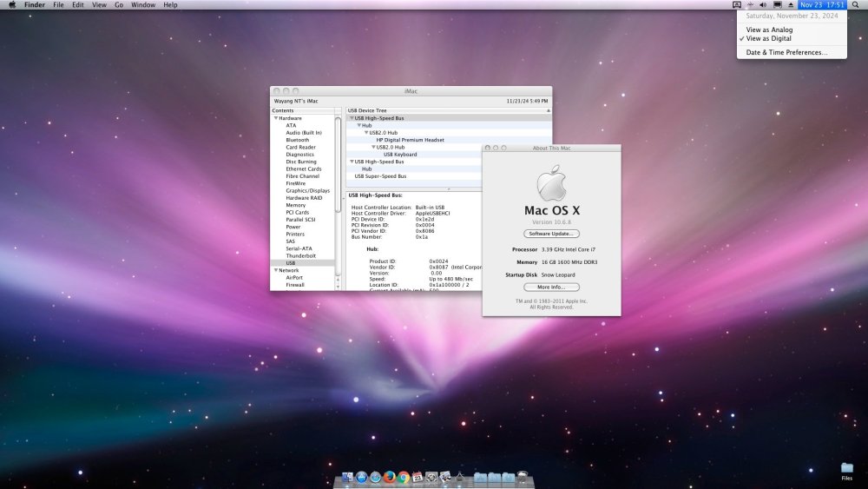Click Software Update button
Screen dimensions: 868x489
pos(551,234)
